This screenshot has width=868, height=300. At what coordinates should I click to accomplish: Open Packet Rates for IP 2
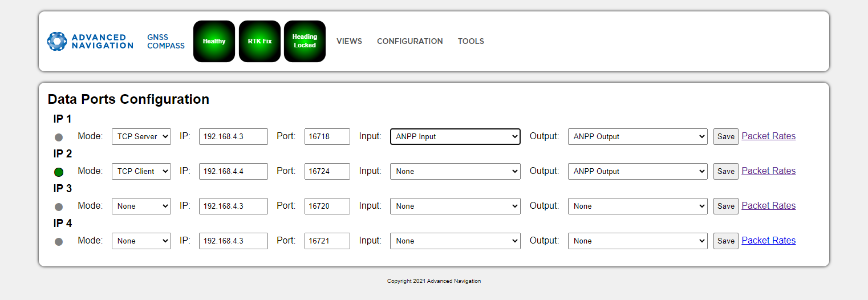pyautogui.click(x=769, y=171)
